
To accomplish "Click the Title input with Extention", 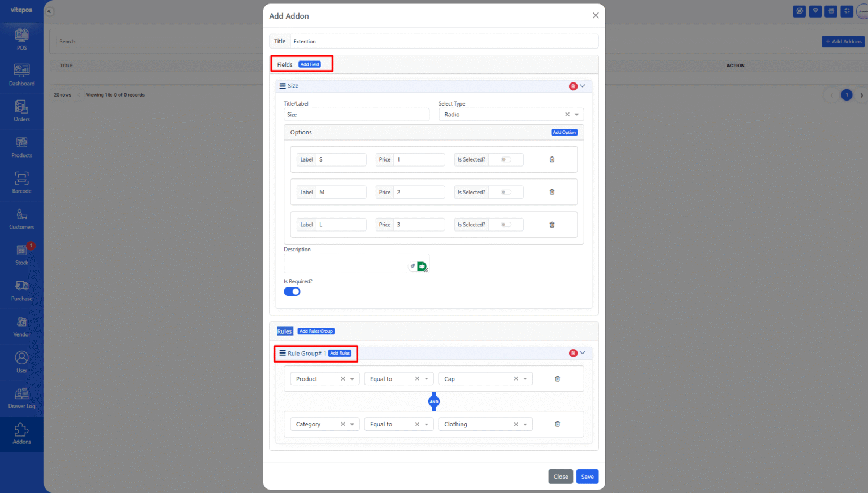I will (x=444, y=41).
